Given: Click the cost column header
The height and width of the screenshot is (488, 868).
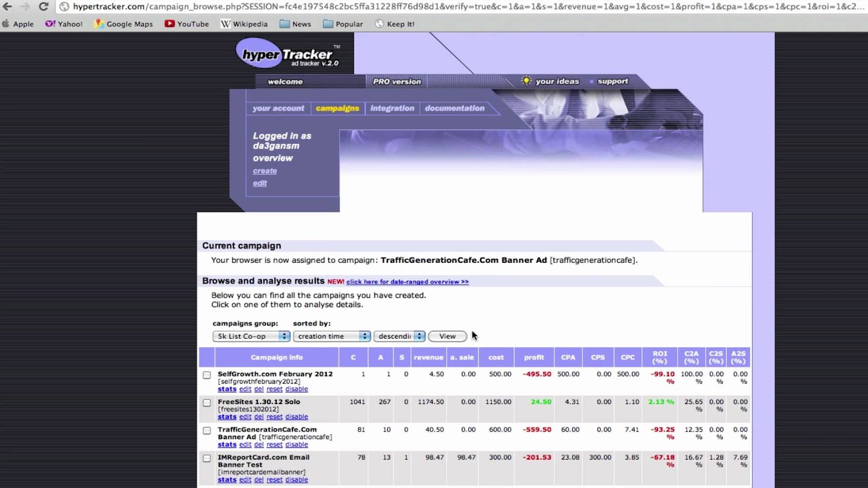Looking at the screenshot, I should point(496,357).
